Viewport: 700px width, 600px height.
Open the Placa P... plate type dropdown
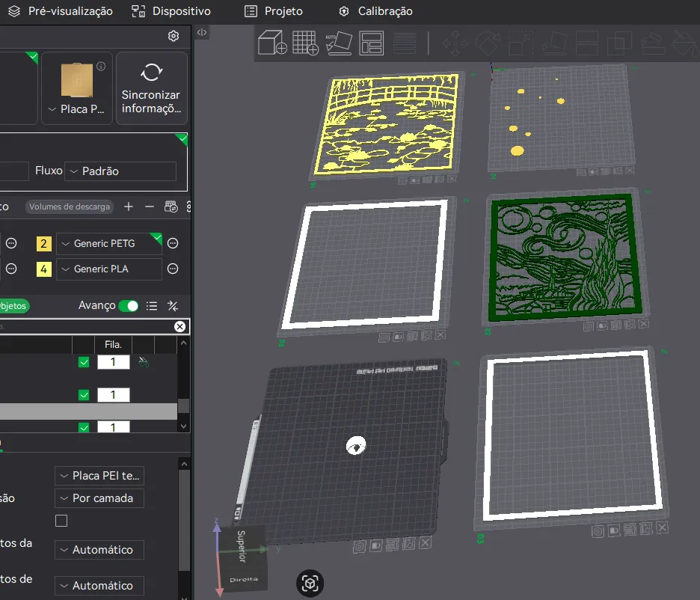[77, 109]
